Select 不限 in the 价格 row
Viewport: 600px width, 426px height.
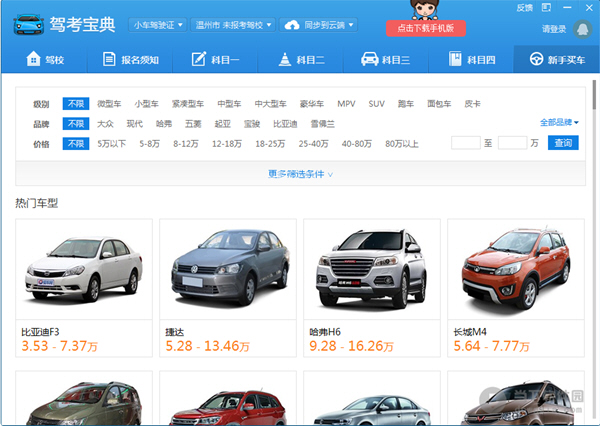(x=76, y=144)
